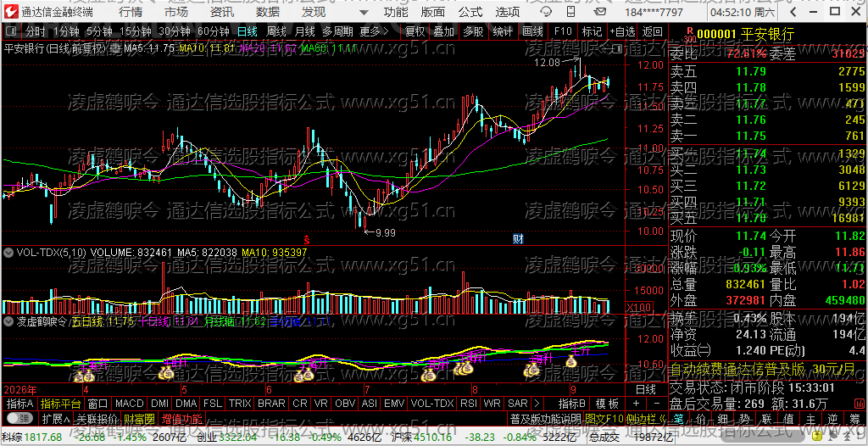Select the 30分钟 period tab
Image resolution: width=868 pixels, height=446 pixels.
tap(175, 32)
